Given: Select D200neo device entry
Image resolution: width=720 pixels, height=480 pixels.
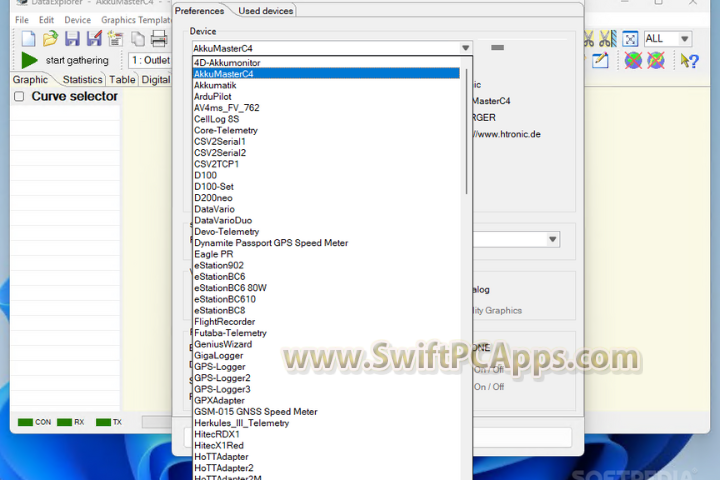Looking at the screenshot, I should click(326, 198).
